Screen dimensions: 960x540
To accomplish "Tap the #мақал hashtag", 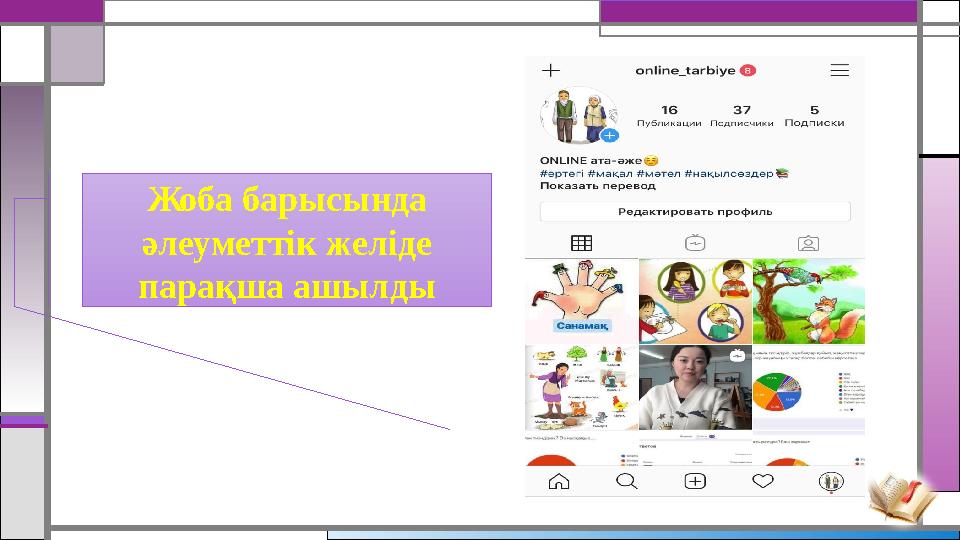I will 610,173.
